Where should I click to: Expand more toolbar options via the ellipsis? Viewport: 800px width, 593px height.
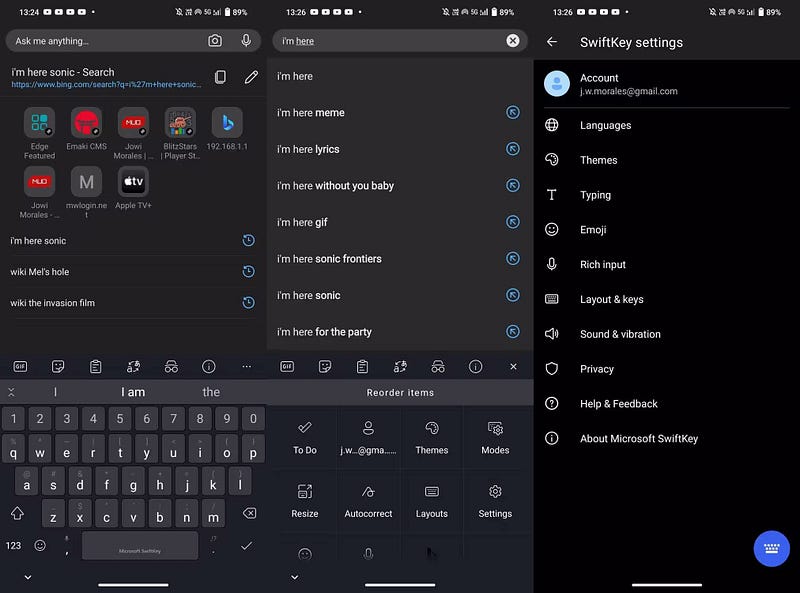pyautogui.click(x=247, y=366)
